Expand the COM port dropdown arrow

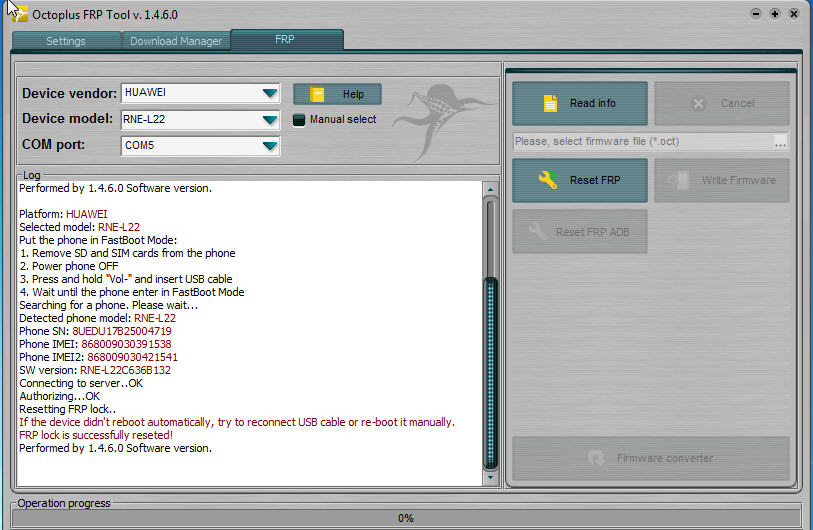(270, 146)
